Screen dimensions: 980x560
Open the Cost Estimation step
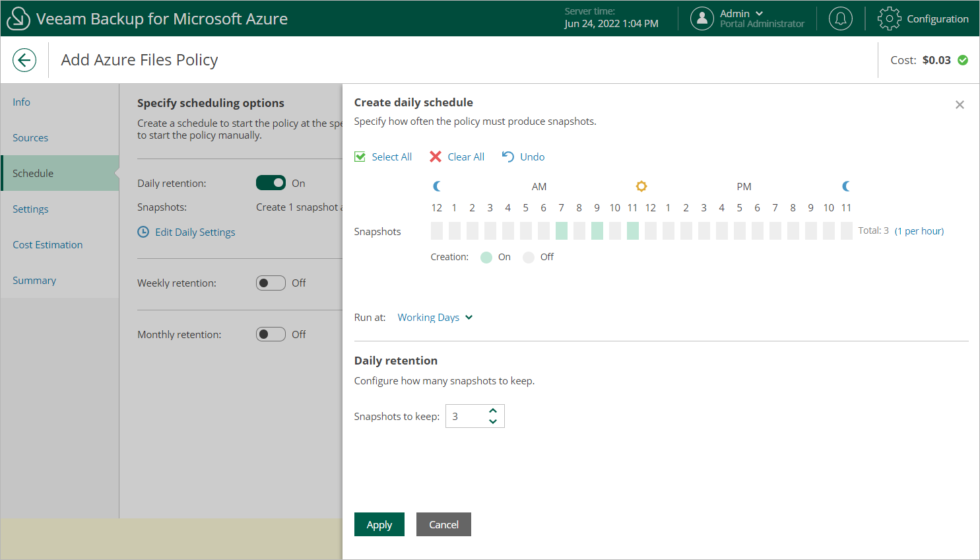(48, 245)
